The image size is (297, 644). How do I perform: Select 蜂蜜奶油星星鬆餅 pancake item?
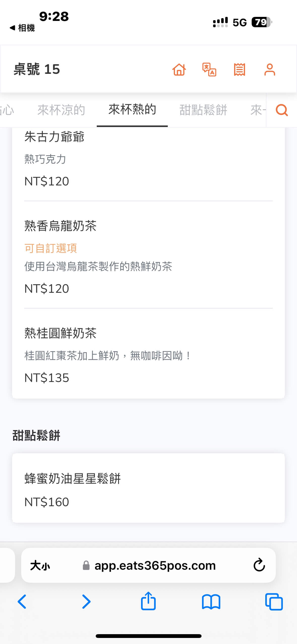(73, 479)
